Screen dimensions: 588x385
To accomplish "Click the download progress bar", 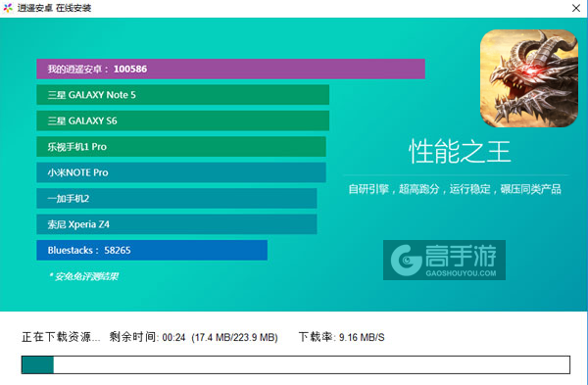I will tap(296, 364).
